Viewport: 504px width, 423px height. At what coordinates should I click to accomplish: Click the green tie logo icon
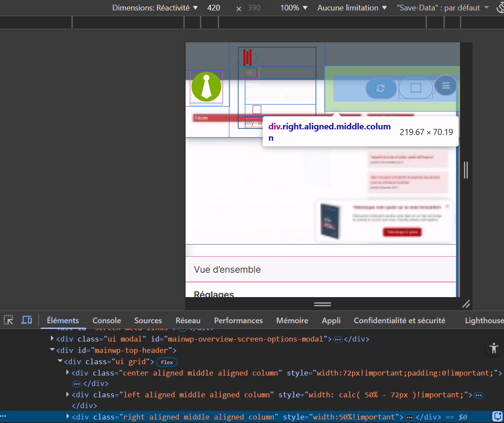click(x=206, y=87)
